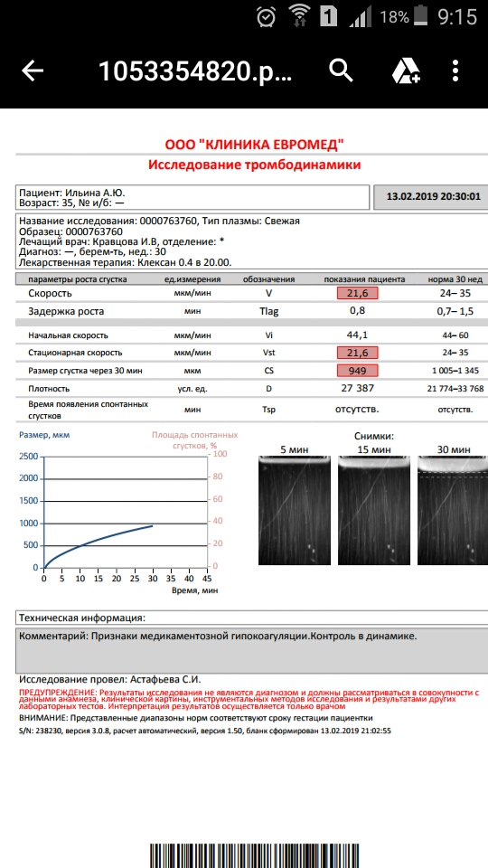Tap the red ПРЕДУПРЕЖДЕНИЕ warning text

[248, 699]
